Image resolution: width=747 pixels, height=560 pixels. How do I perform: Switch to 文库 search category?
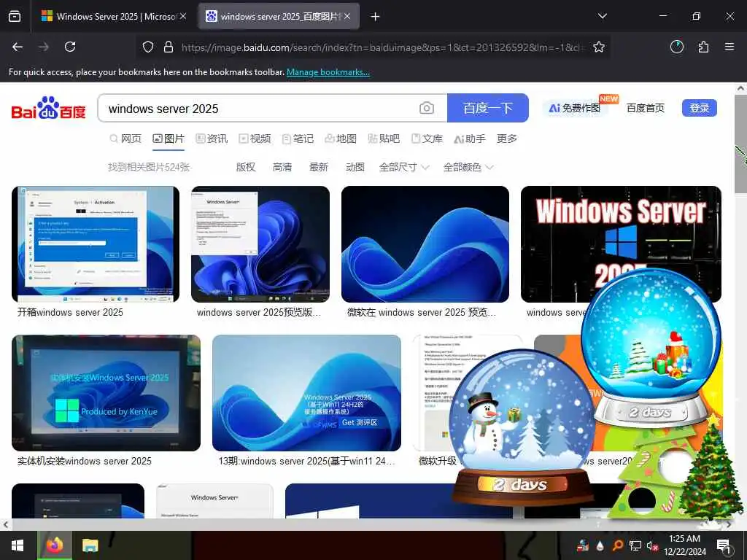[x=427, y=139]
